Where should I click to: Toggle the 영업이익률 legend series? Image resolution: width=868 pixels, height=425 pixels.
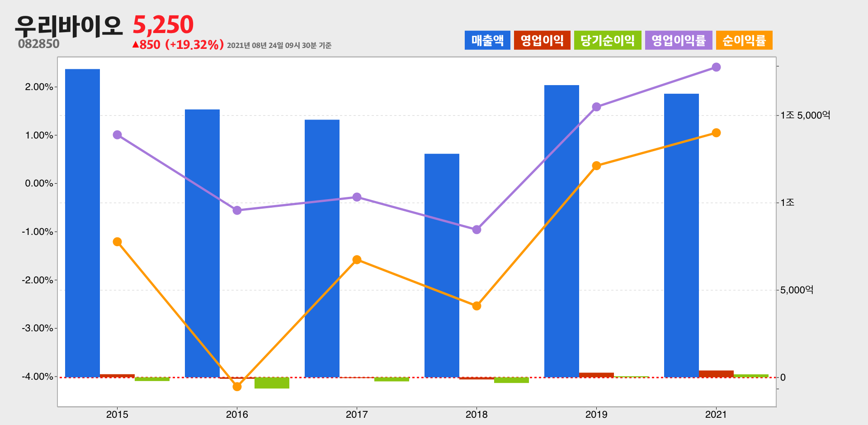pos(679,40)
